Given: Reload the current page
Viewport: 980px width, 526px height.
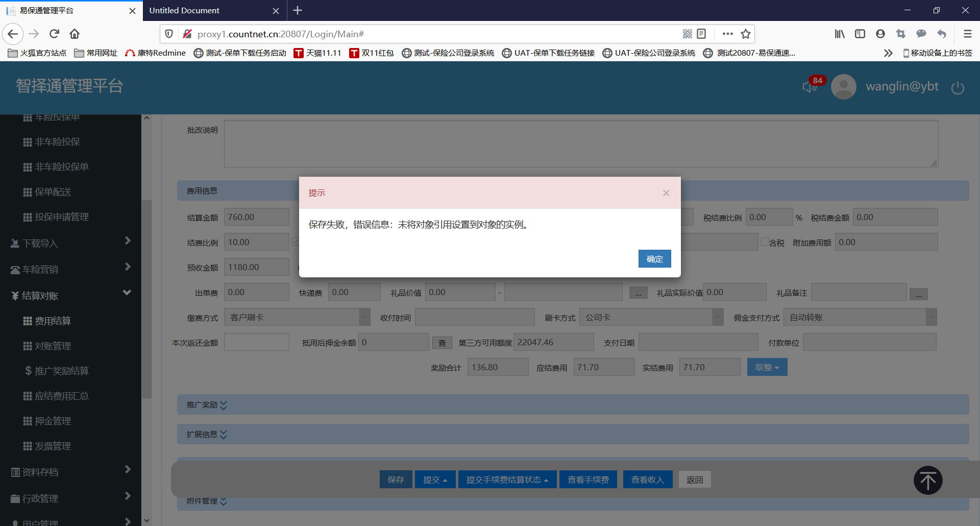Looking at the screenshot, I should [54, 34].
